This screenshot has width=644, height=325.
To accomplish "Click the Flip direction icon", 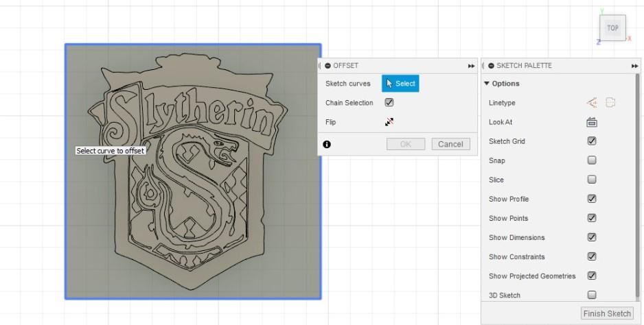I will coord(389,122).
